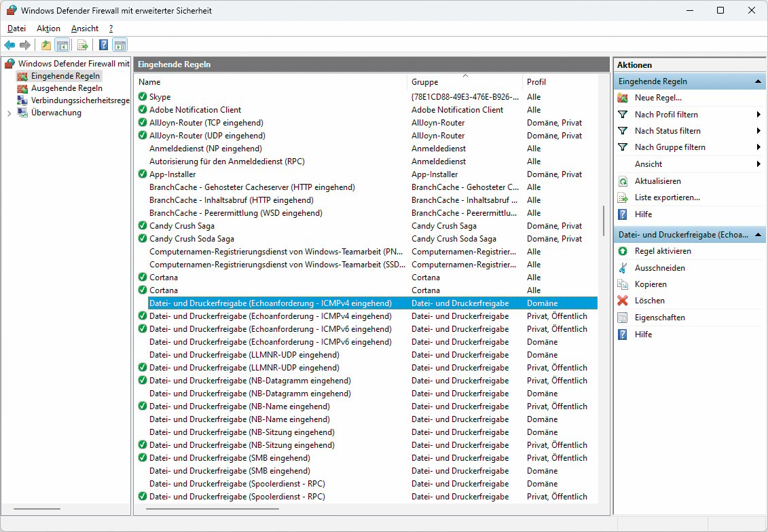Click the green Regel aktivieren icon

click(623, 251)
